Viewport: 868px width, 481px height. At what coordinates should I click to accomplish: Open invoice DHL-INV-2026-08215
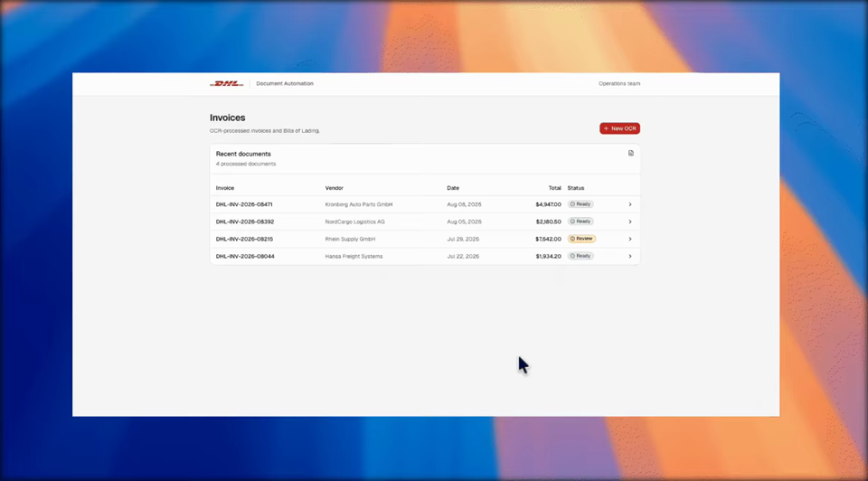244,239
